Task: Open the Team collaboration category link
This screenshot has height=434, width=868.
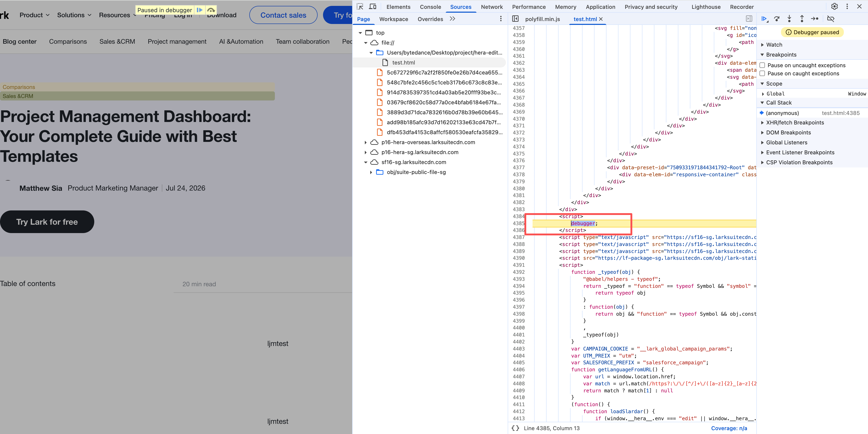Action: point(303,41)
